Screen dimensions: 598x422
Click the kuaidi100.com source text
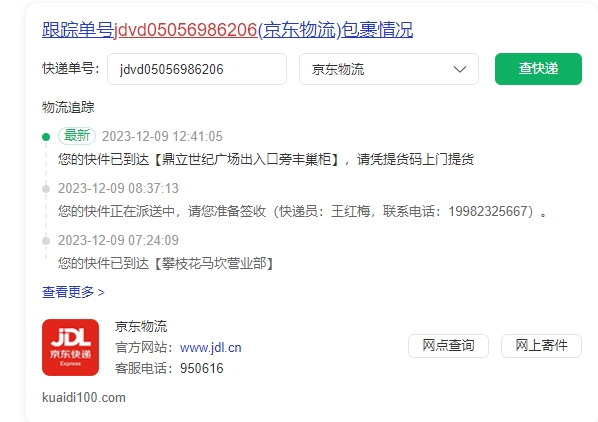(x=84, y=398)
